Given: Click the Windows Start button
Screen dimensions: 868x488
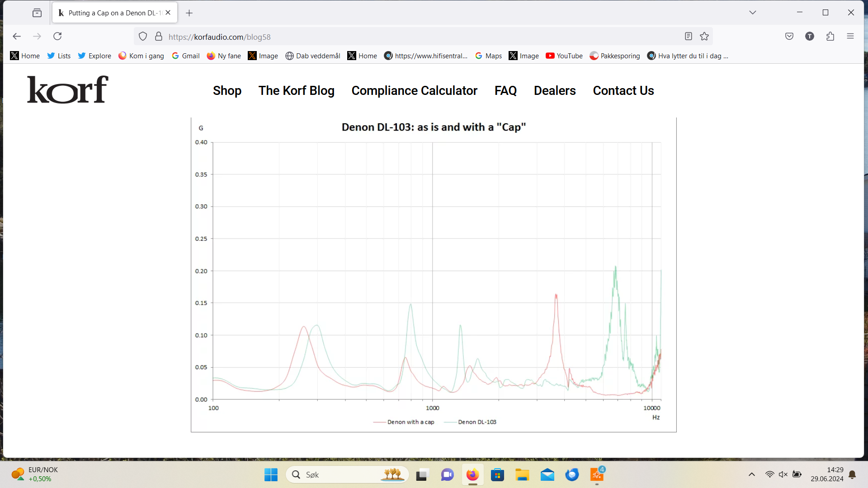Looking at the screenshot, I should pos(271,474).
